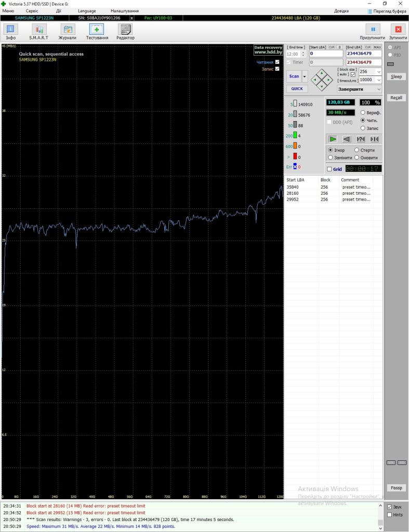Screen dimensions: 409x532
Task: Enable the Grid checkbox
Action: click(x=329, y=169)
